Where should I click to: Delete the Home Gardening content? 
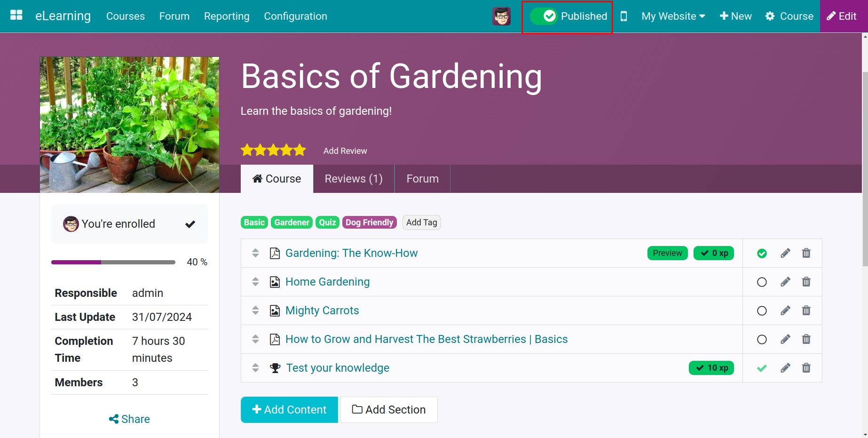(806, 282)
